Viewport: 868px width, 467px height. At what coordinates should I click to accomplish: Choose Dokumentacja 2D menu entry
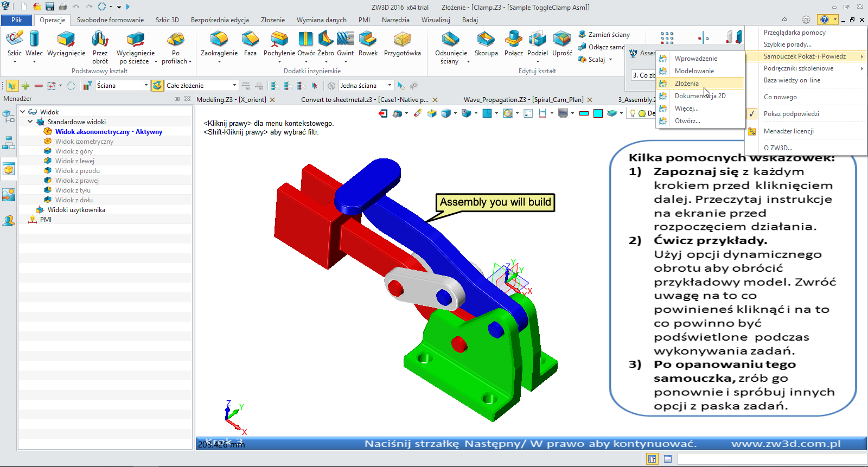pyautogui.click(x=700, y=96)
